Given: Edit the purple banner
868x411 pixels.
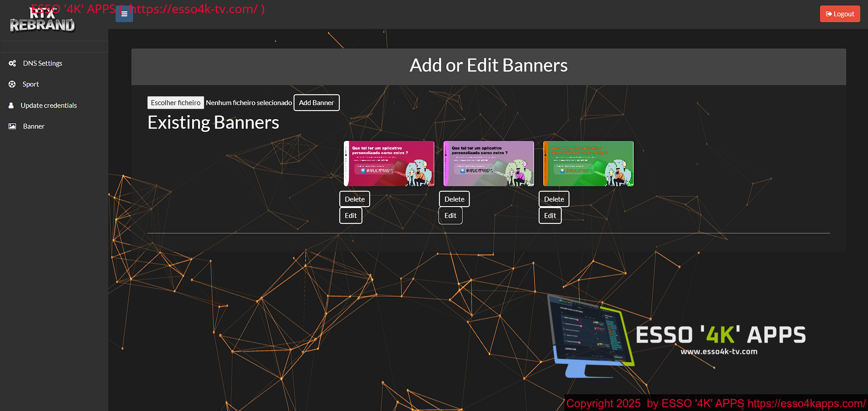Looking at the screenshot, I should [450, 215].
